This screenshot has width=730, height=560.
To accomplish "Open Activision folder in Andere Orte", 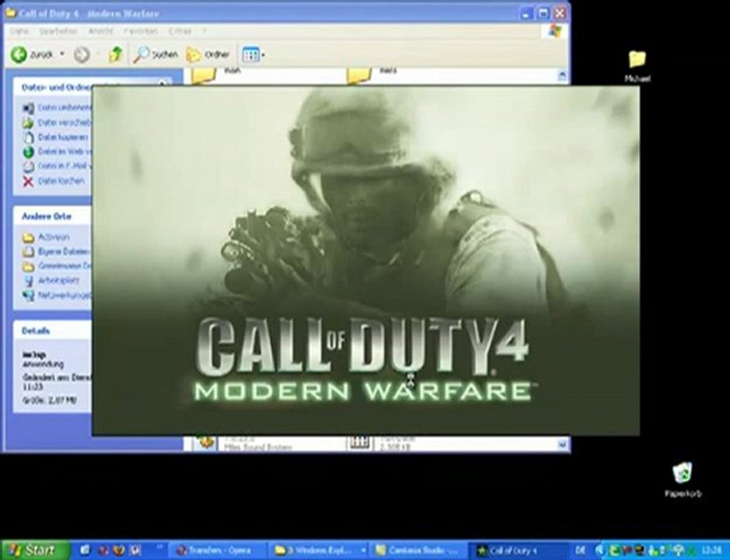I will click(x=54, y=237).
